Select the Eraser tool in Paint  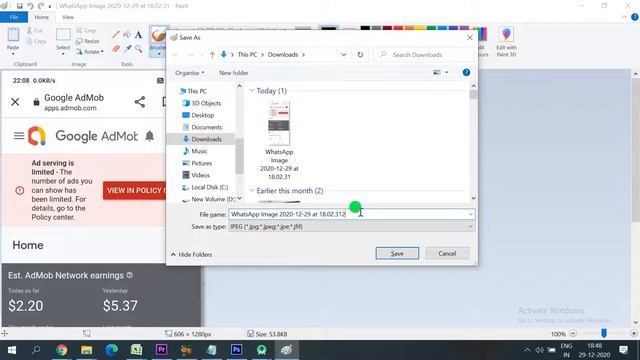pyautogui.click(x=116, y=49)
